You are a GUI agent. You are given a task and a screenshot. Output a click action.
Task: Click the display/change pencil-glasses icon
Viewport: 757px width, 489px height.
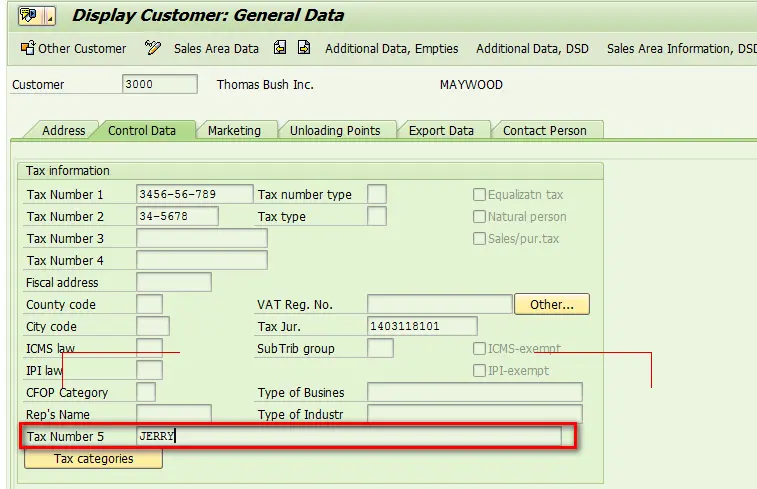pos(152,48)
